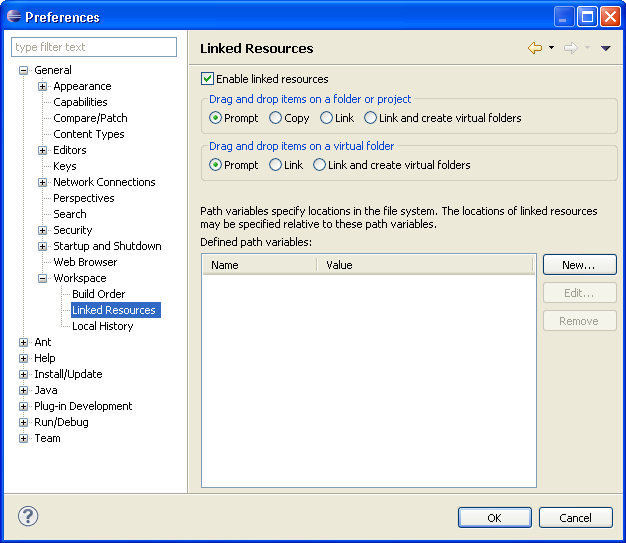Collapse the General tree node

click(x=24, y=71)
